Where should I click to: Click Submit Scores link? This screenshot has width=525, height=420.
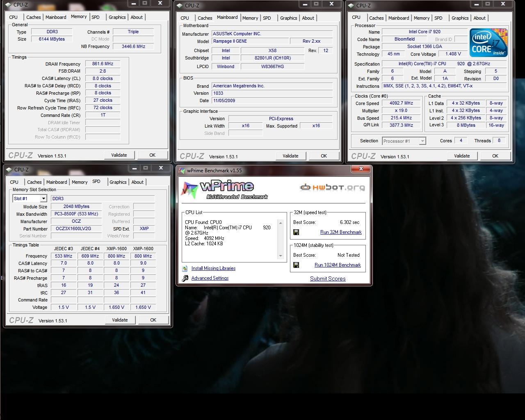[x=328, y=278]
